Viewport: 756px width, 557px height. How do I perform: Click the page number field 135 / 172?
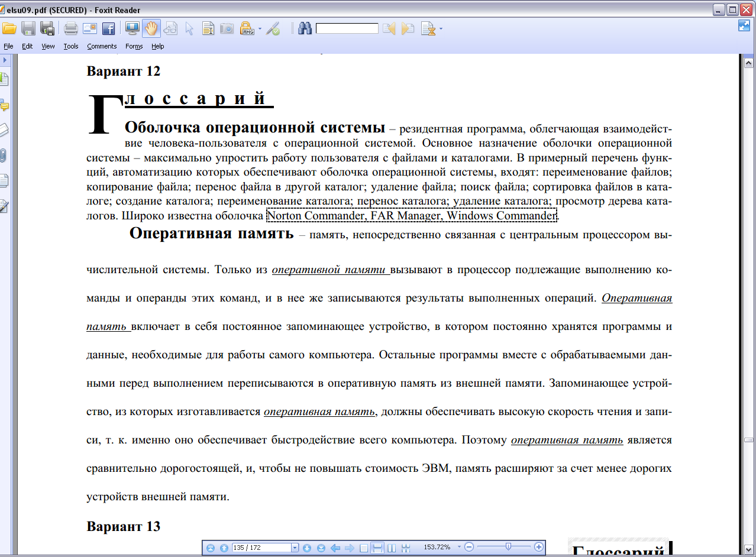pyautogui.click(x=261, y=548)
